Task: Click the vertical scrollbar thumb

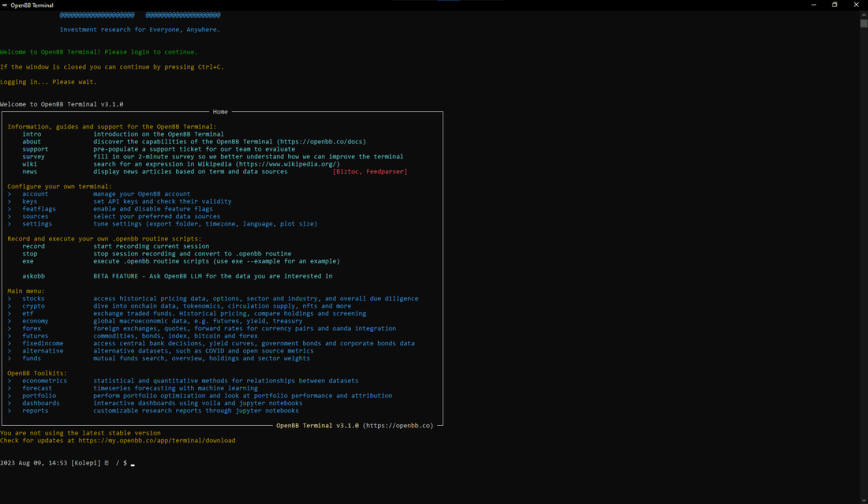Action: (863, 23)
